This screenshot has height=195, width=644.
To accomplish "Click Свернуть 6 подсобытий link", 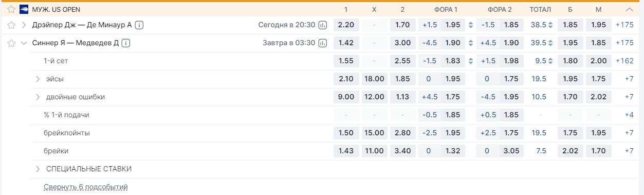I will 86,187.
